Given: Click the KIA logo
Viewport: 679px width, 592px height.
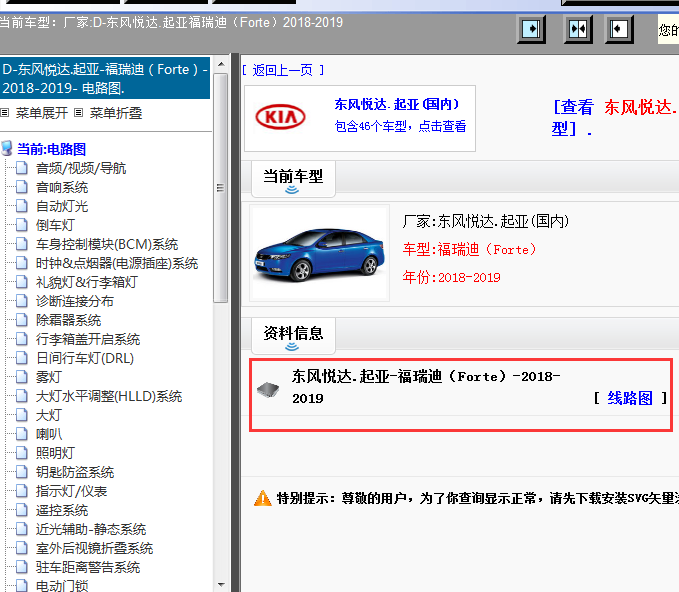Looking at the screenshot, I should click(x=281, y=117).
